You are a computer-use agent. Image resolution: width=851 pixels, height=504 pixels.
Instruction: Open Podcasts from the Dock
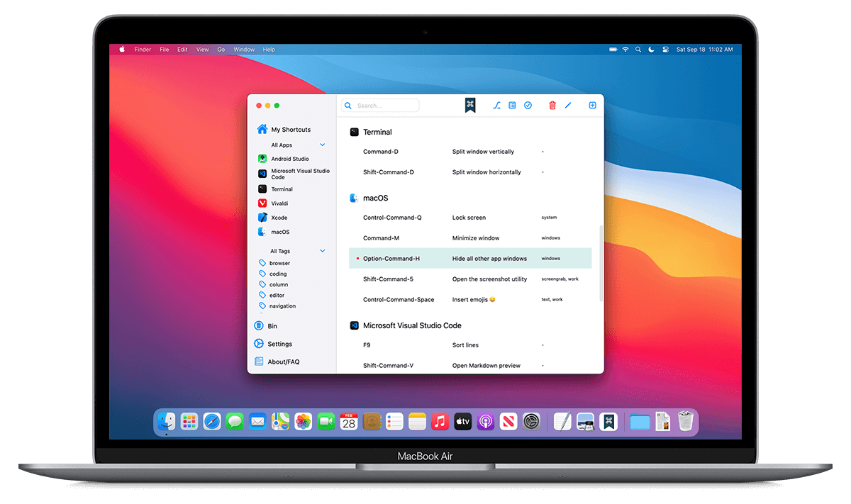[x=486, y=422]
